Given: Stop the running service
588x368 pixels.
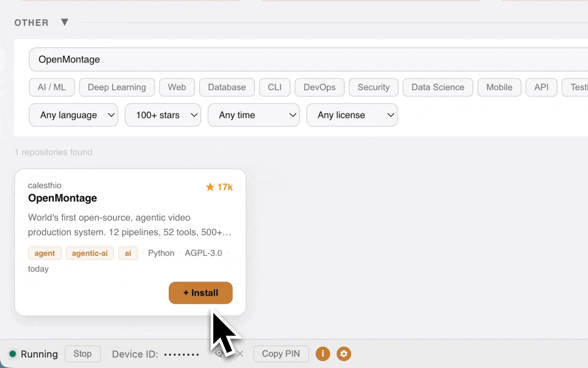Looking at the screenshot, I should point(82,354).
